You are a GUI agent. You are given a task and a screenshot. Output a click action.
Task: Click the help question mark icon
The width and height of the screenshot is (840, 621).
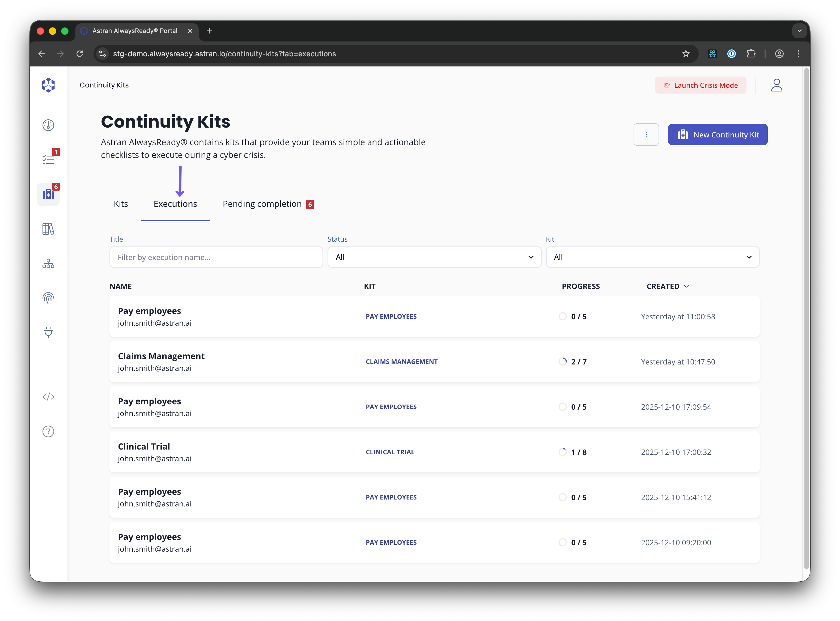tap(48, 431)
